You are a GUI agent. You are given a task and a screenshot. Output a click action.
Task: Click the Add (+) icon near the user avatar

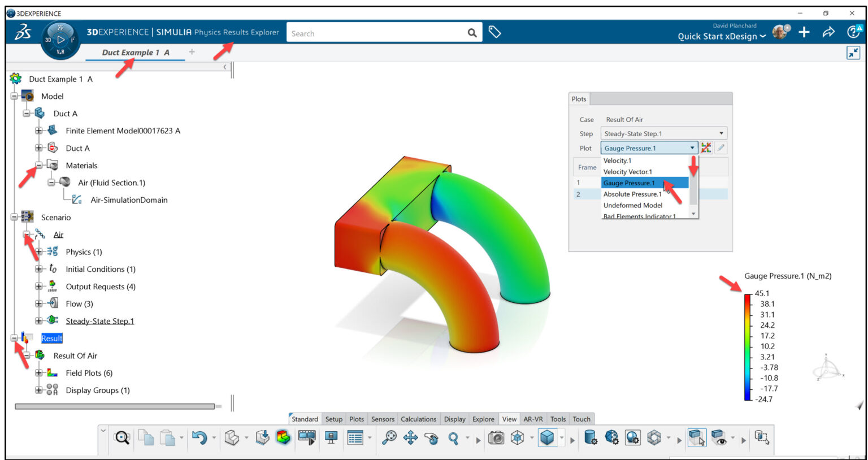(x=803, y=32)
